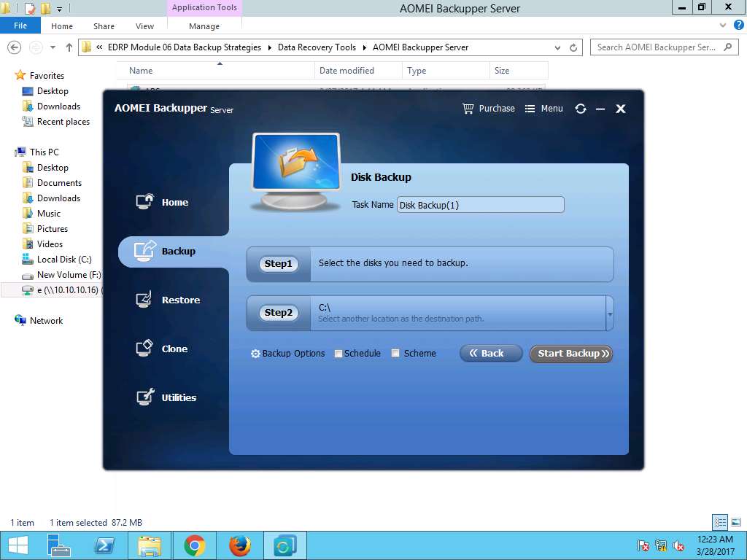Open the Home ribbon tab
The height and width of the screenshot is (560, 747).
point(62,26)
